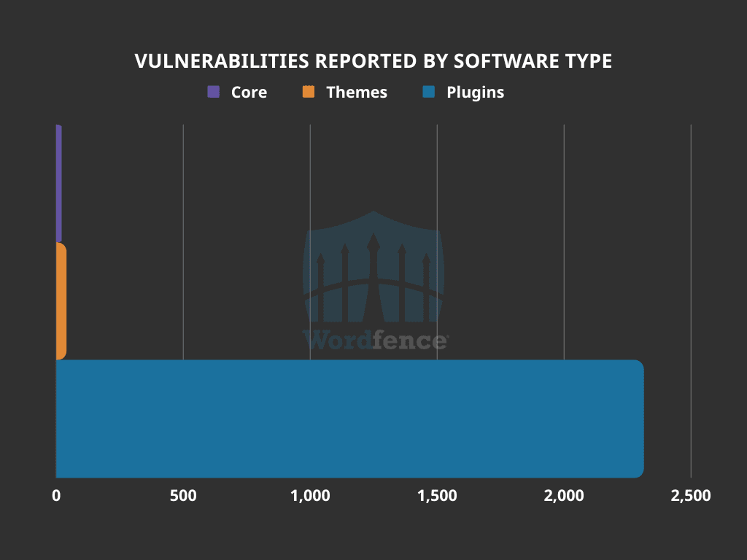Click the purple Core bar

click(x=58, y=182)
